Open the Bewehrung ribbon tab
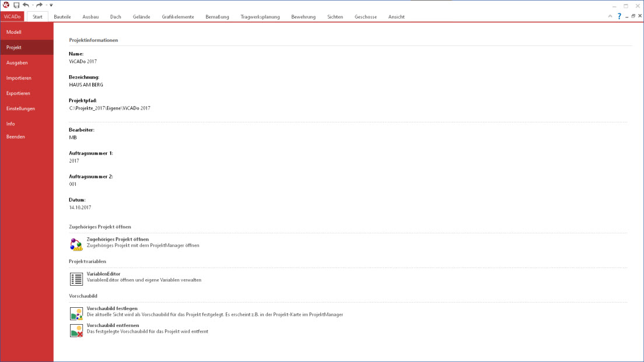Viewport: 644px width, 362px height. coord(303,17)
